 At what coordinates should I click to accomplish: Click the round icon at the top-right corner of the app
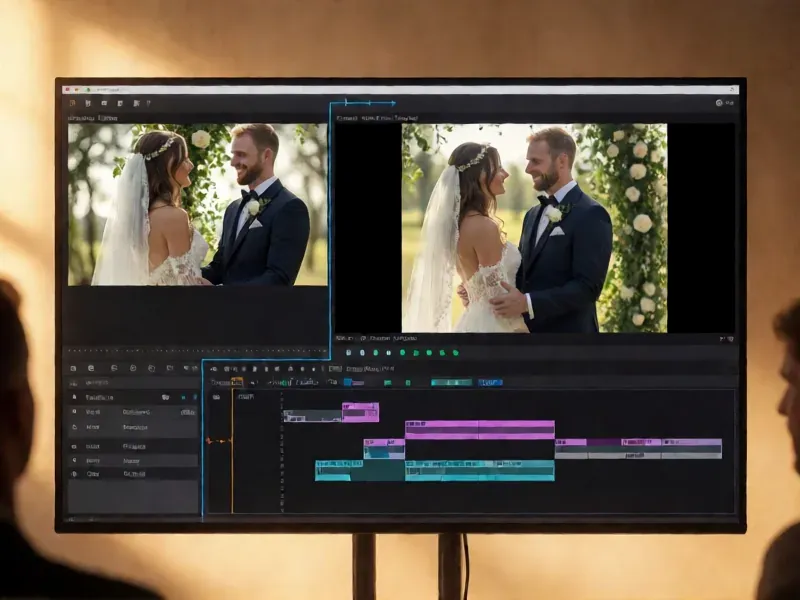(x=719, y=103)
